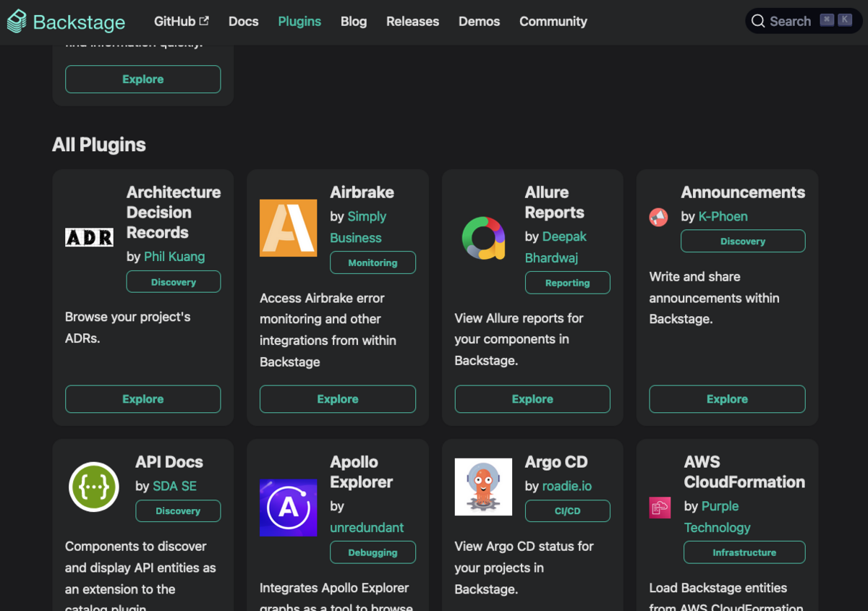Image resolution: width=868 pixels, height=611 pixels.
Task: Click the AWS CloudFormation card title
Action: (744, 472)
